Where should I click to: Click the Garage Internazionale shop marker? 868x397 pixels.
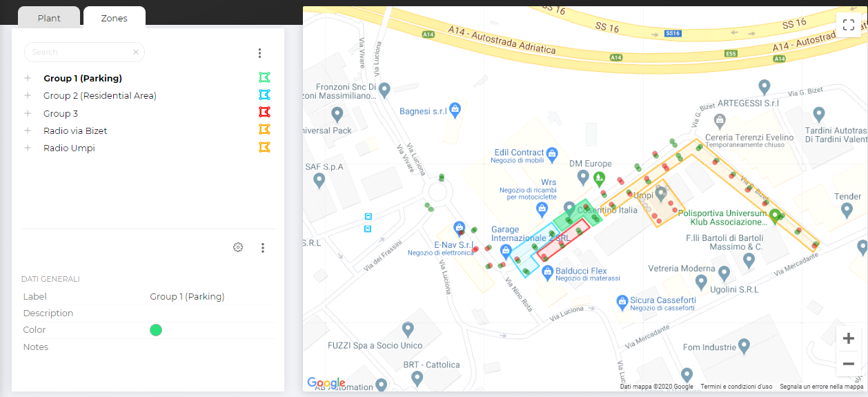[506, 251]
